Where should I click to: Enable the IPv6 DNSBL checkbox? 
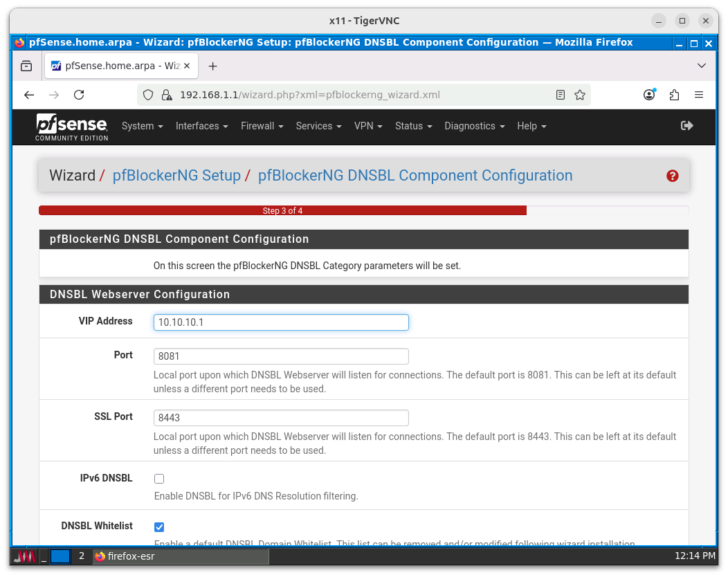tap(159, 479)
